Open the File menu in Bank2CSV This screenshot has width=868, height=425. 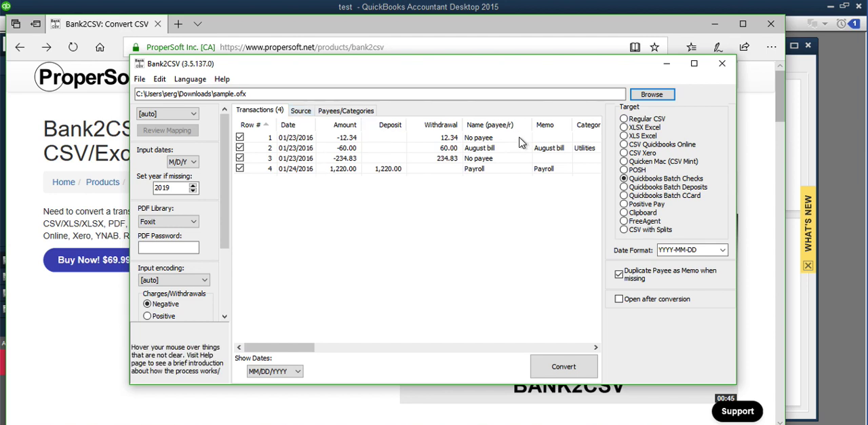point(139,79)
